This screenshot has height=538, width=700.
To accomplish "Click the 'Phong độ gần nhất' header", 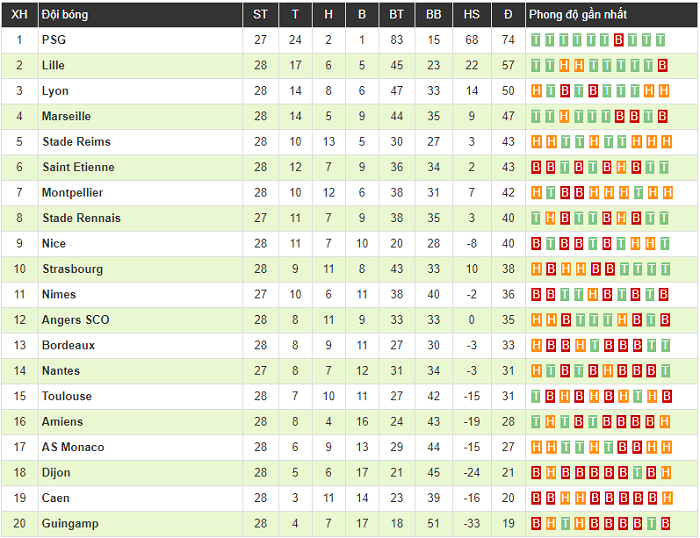I will pos(578,15).
